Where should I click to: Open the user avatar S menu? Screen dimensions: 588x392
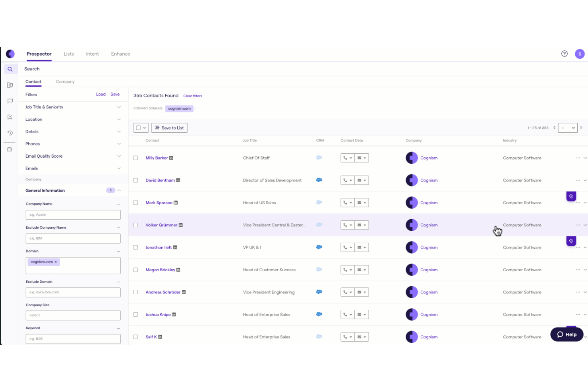tap(580, 54)
